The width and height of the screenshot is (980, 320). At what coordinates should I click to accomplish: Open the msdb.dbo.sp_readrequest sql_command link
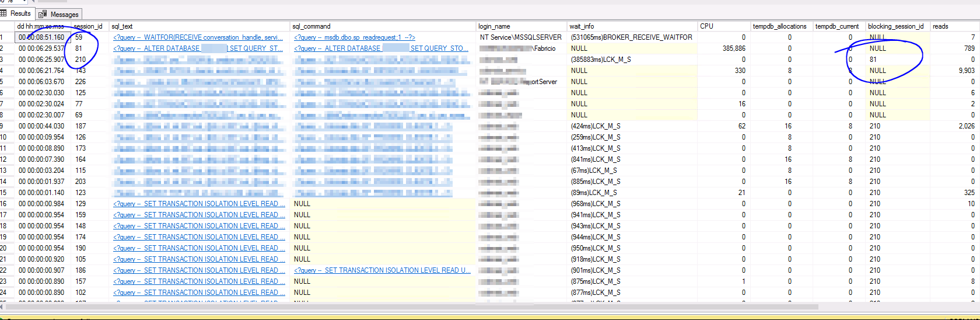coord(355,37)
